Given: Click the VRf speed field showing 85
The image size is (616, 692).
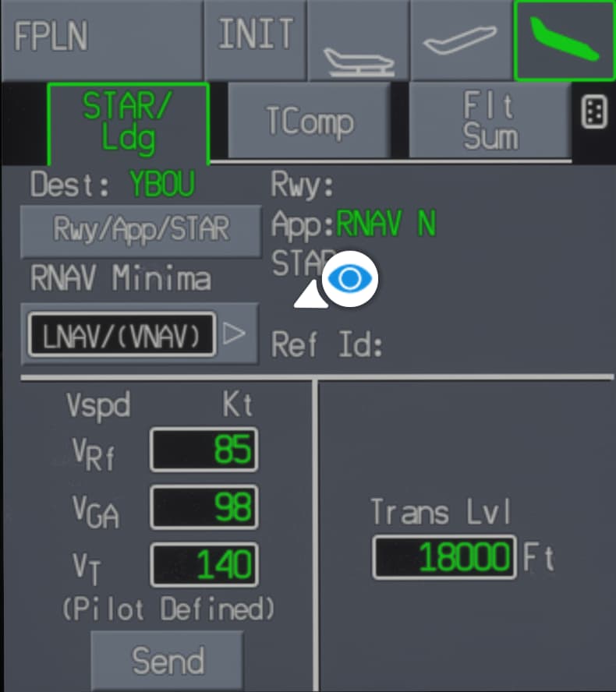Looking at the screenshot, I should click(204, 450).
